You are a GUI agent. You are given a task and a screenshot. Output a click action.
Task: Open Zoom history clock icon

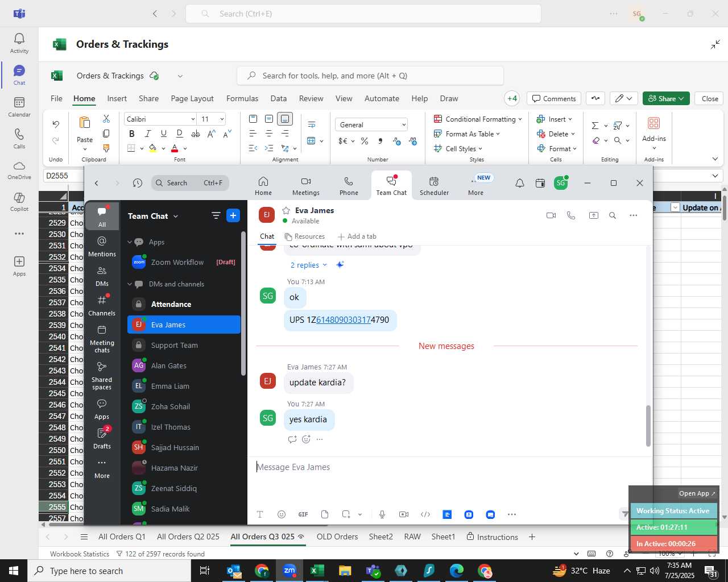138,183
